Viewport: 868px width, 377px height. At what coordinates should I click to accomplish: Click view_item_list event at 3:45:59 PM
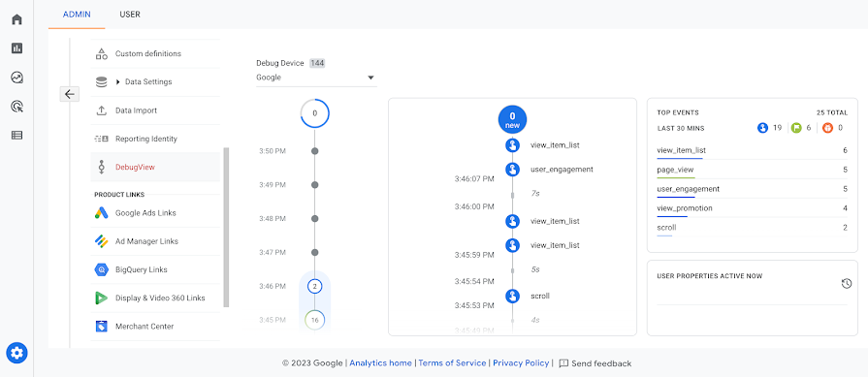[555, 245]
